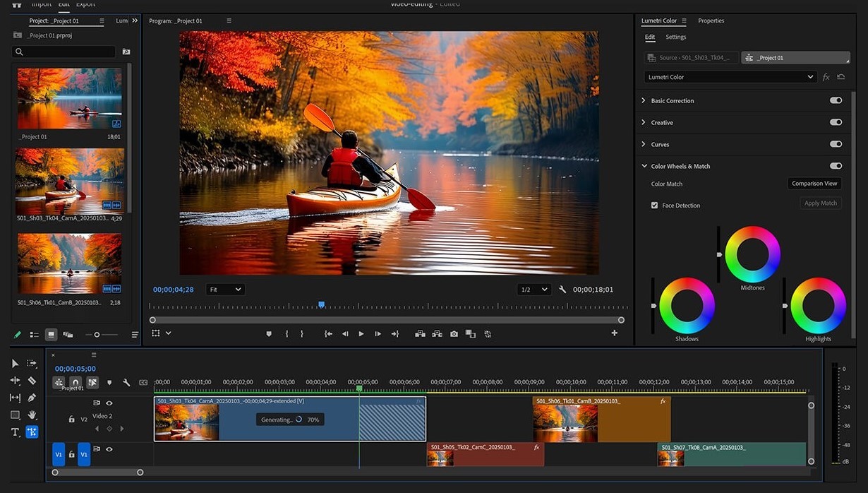868x493 pixels.
Task: Toggle the Basic Correction switch off
Action: [x=836, y=101]
